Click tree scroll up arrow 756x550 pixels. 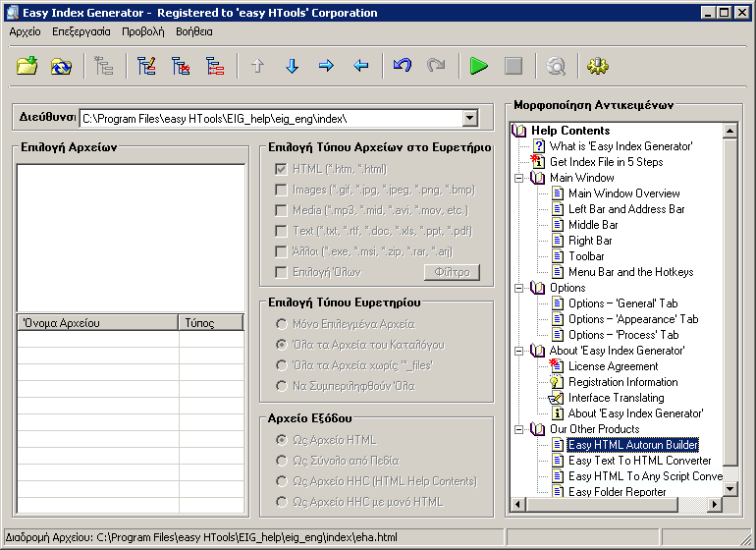click(729, 131)
